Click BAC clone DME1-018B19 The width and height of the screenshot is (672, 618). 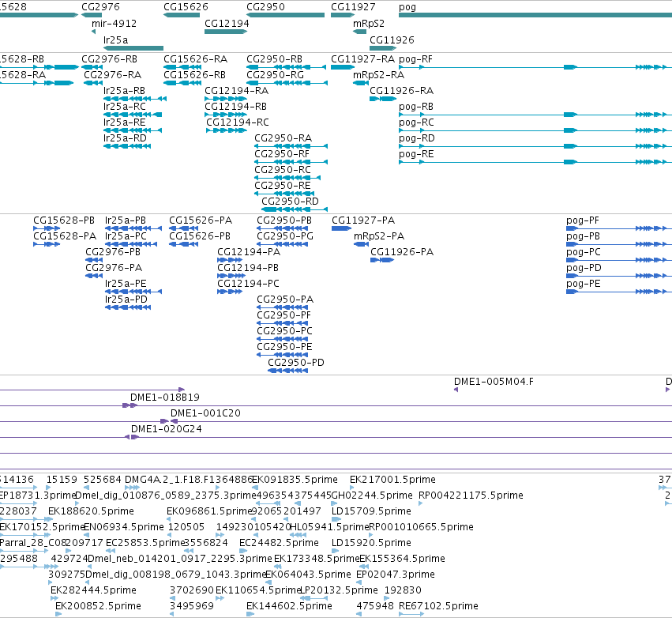point(165,398)
